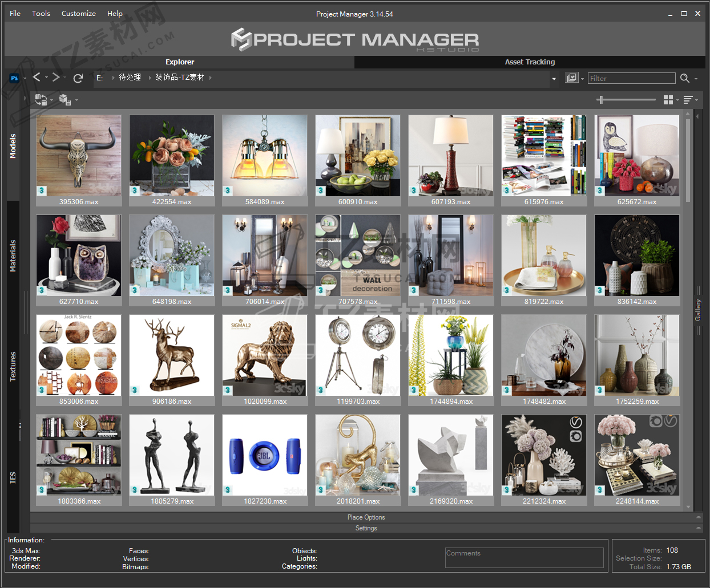Click the box with floppy disk icon
This screenshot has height=588, width=710.
(64, 100)
